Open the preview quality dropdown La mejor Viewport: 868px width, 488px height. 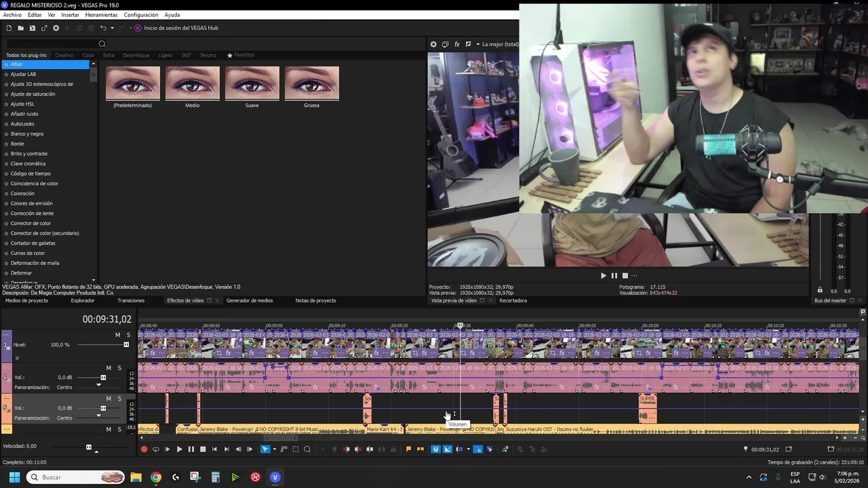tap(500, 44)
